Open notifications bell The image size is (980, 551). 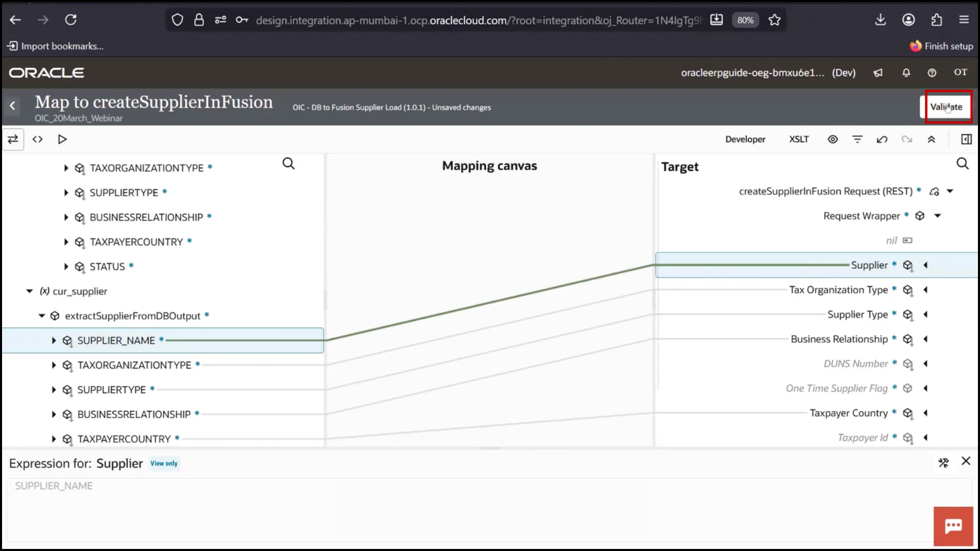coord(906,73)
